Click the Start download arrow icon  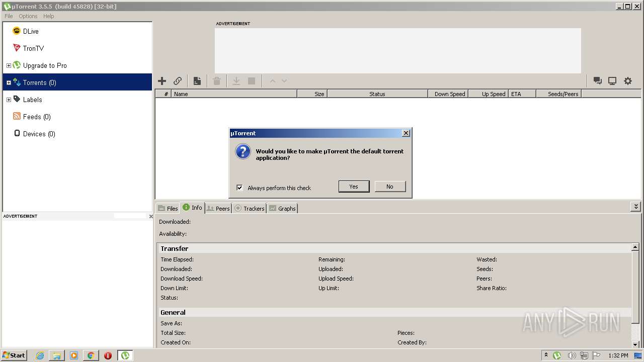[236, 81]
